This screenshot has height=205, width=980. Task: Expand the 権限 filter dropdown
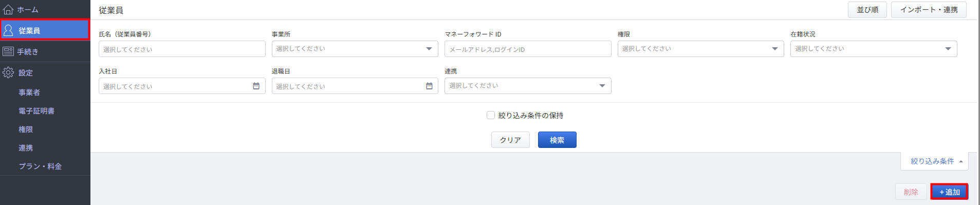coord(701,49)
